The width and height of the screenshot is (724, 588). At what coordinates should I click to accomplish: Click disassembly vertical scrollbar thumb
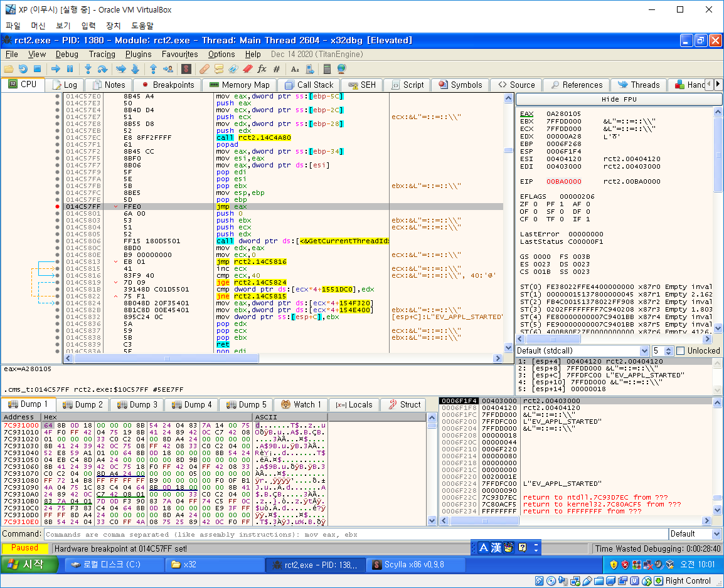(x=508, y=150)
